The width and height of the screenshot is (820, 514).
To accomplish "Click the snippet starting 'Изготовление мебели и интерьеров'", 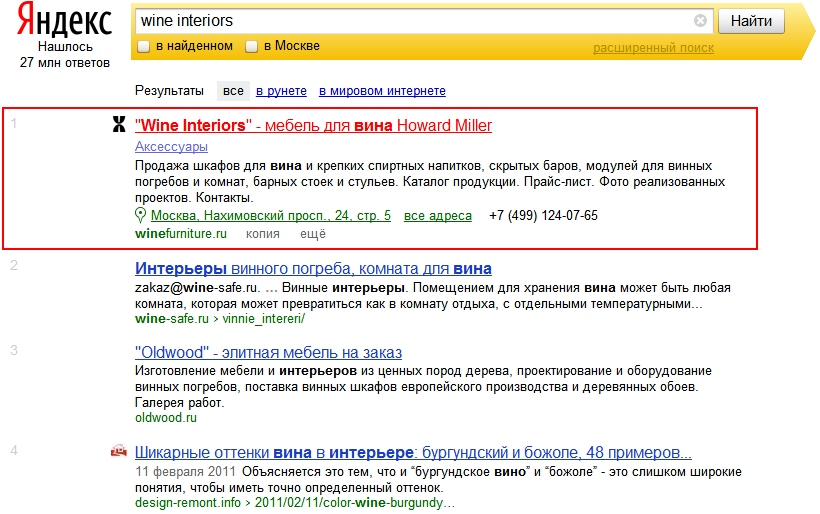I will pos(424,386).
